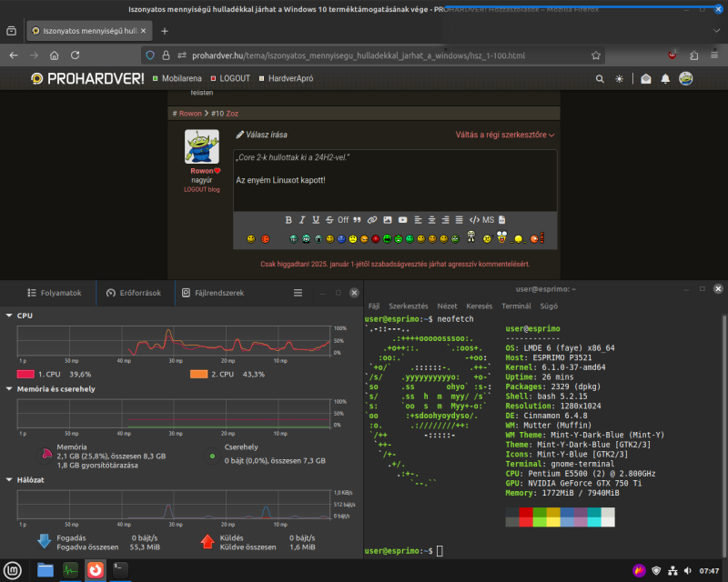This screenshot has height=582, width=728.
Task: Apply strikethrough formatting in the reply editor
Action: (329, 220)
